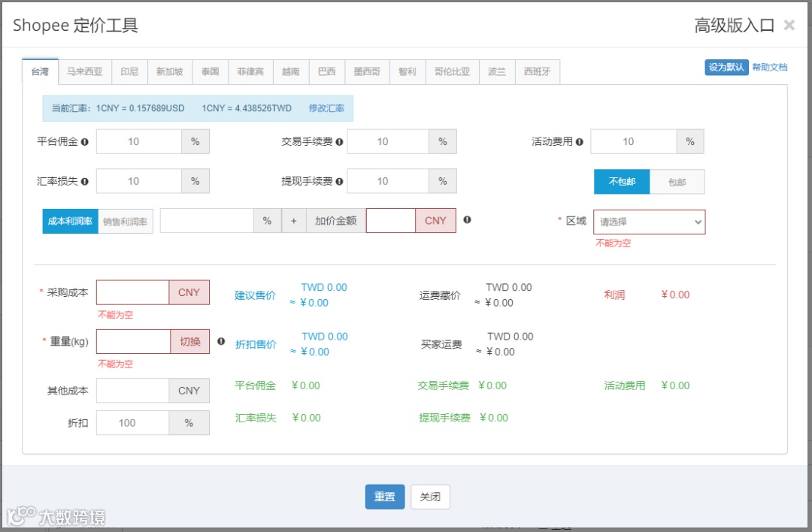Open the 巴西 site tab
The image size is (812, 532).
coord(327,71)
